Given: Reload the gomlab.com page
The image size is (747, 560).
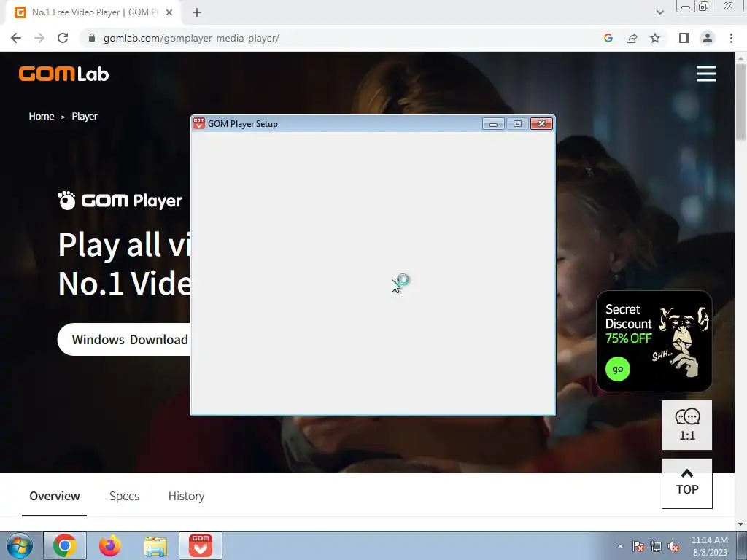Looking at the screenshot, I should [63, 38].
